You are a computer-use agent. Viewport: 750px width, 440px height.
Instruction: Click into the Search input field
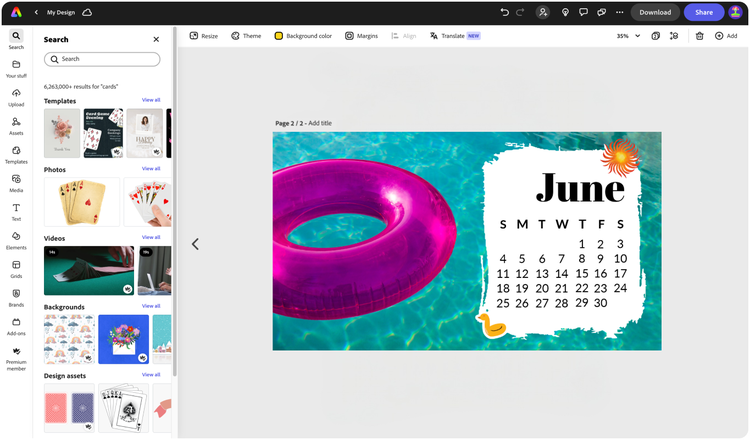102,59
